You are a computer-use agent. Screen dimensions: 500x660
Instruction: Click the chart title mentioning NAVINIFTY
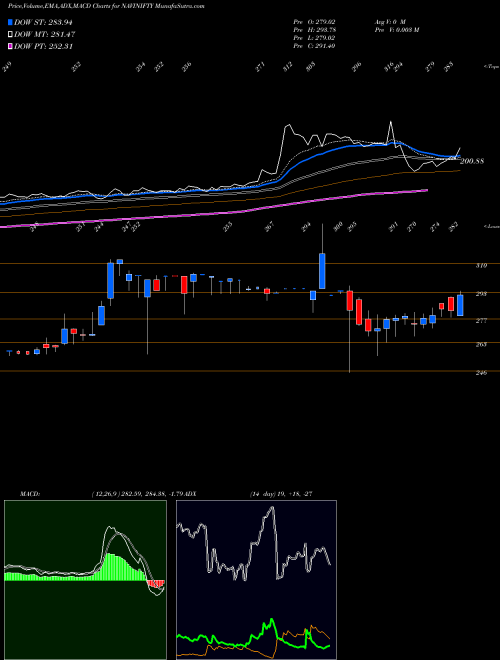pyautogui.click(x=106, y=6)
